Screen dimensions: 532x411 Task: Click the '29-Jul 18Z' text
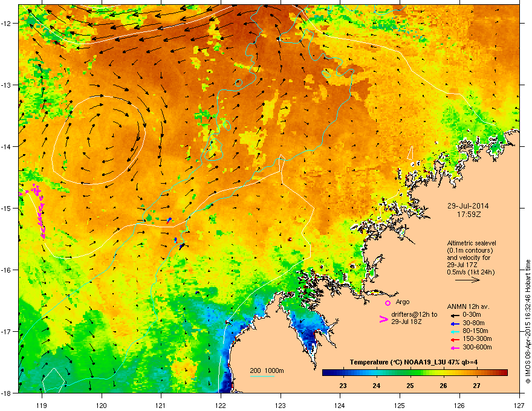pyautogui.click(x=406, y=322)
